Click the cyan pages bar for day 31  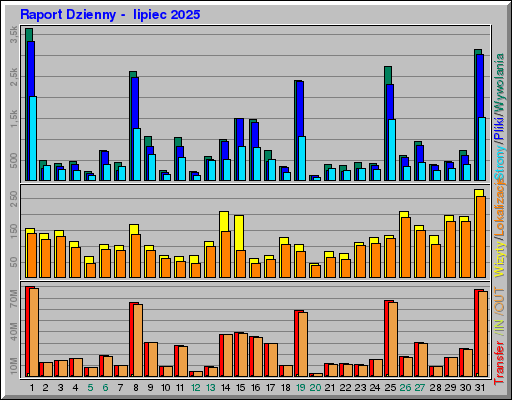pyautogui.click(x=482, y=149)
